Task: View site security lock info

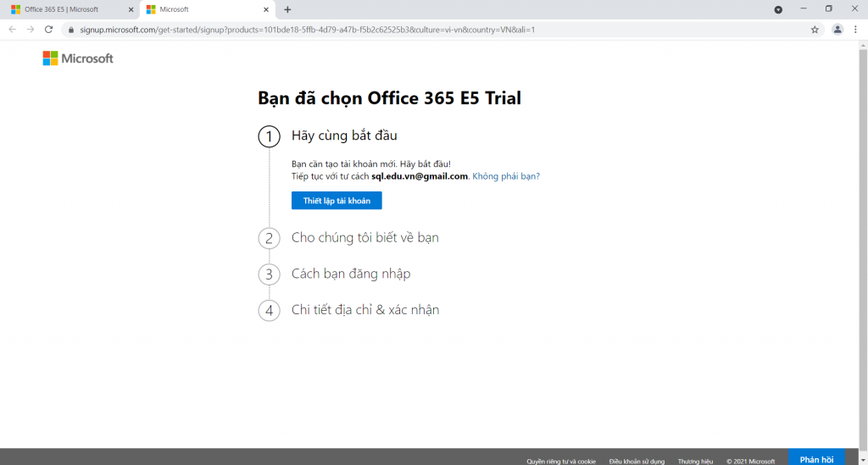Action: (71, 30)
